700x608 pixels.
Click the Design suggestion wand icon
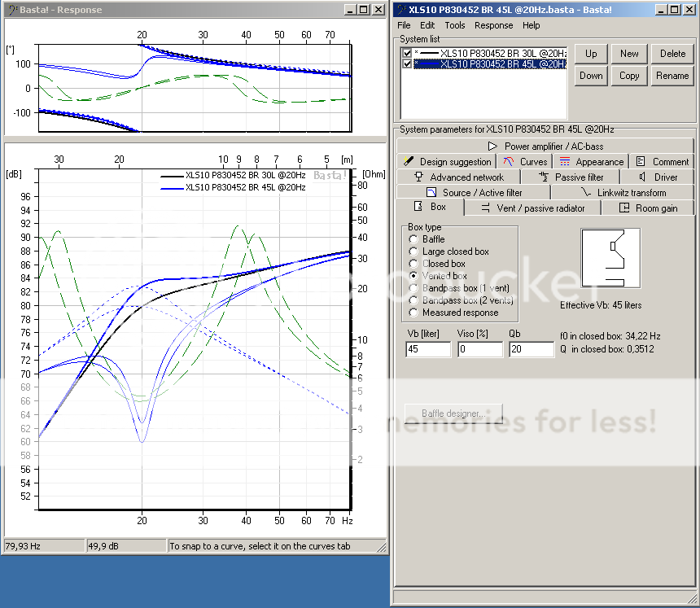[409, 162]
